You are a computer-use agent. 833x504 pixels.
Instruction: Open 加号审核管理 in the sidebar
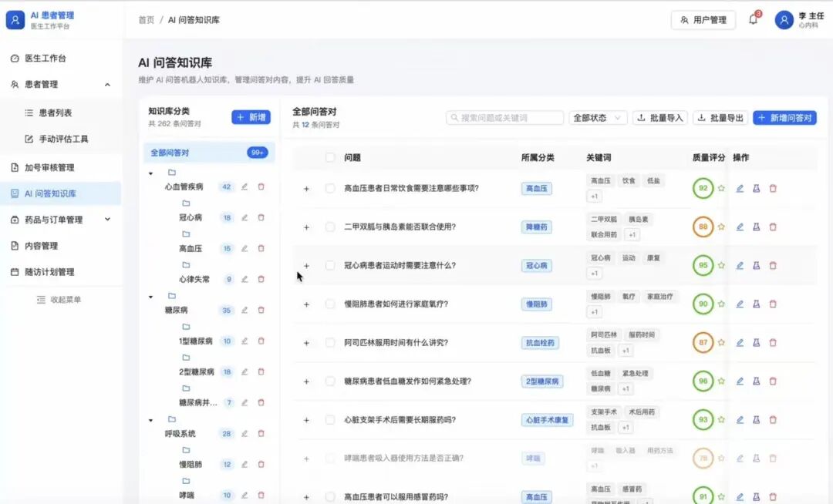(x=49, y=167)
